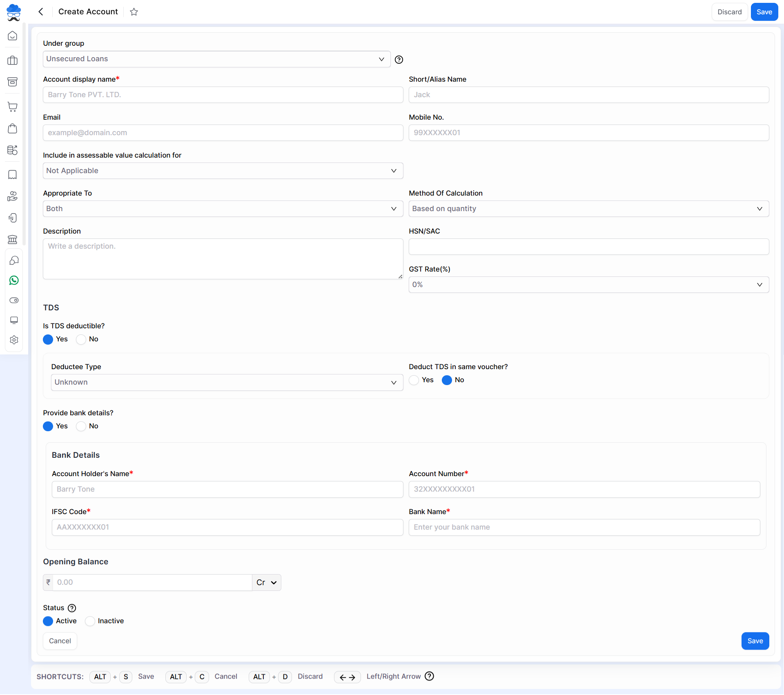This screenshot has width=784, height=695.
Task: Open the GST Rate dropdown
Action: point(589,285)
